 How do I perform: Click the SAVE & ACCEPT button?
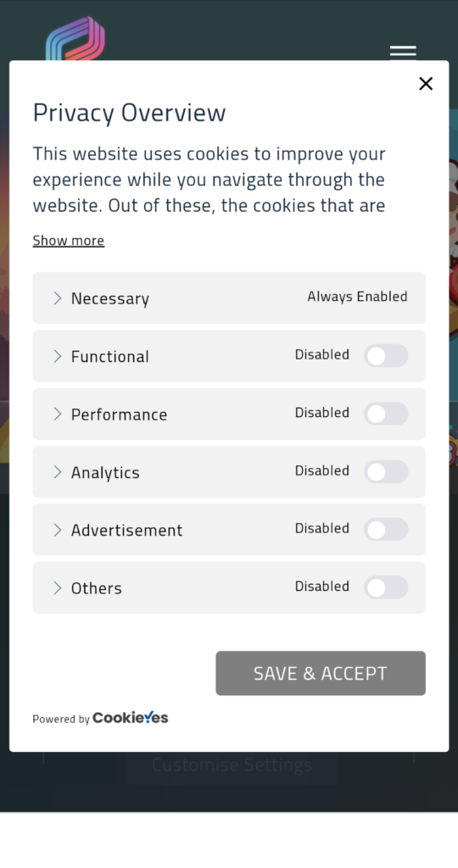coord(321,673)
